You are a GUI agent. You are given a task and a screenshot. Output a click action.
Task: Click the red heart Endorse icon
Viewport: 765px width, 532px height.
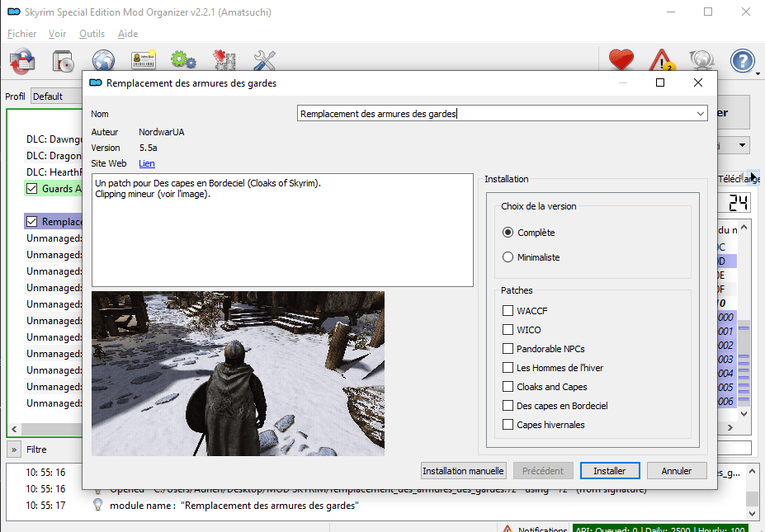[621, 60]
